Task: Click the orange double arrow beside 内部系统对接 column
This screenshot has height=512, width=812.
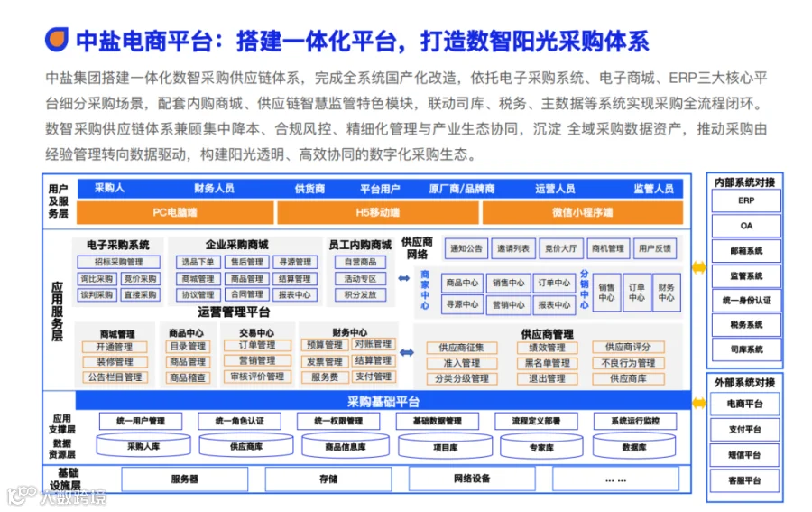Action: 699,267
